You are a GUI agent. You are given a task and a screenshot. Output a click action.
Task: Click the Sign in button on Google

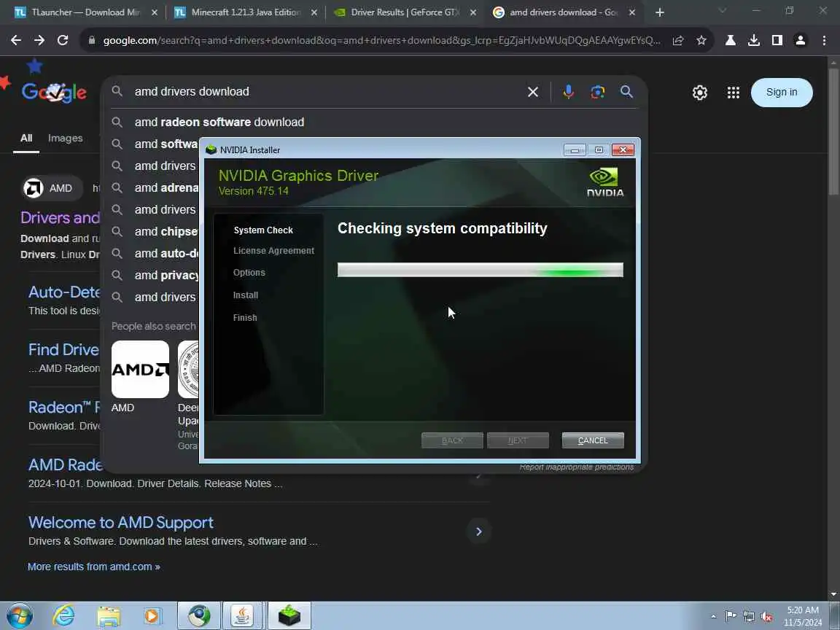[782, 92]
